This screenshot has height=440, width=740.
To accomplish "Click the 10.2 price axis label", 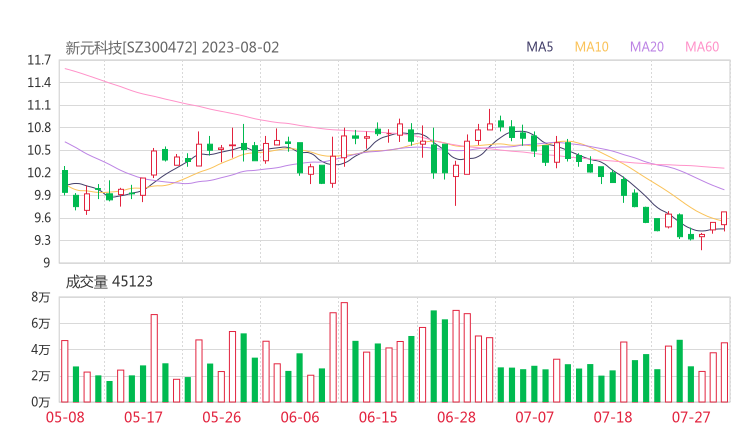I will click(x=39, y=173).
